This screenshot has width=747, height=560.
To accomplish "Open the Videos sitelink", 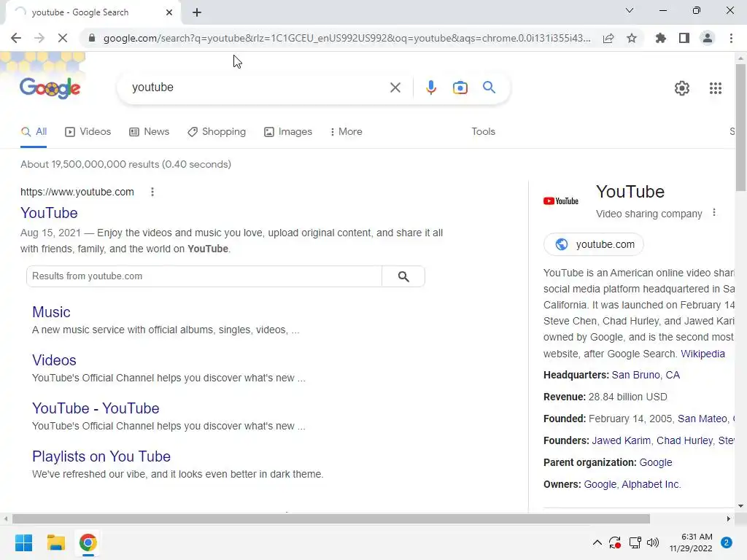I will coord(54,360).
